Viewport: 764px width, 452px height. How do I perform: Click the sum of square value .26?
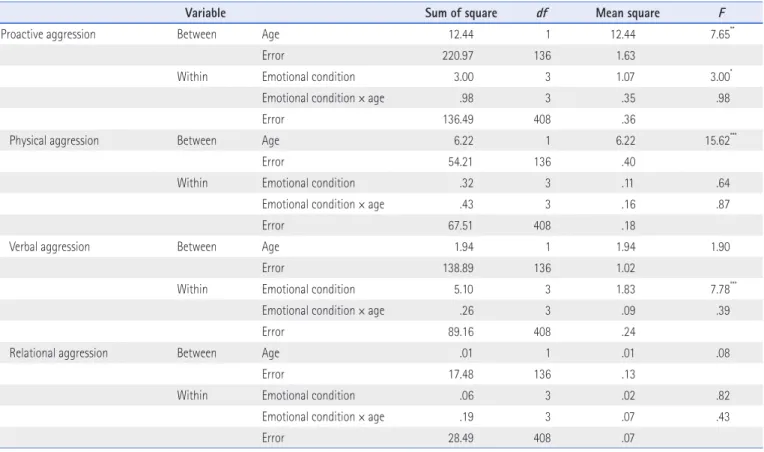[466, 311]
